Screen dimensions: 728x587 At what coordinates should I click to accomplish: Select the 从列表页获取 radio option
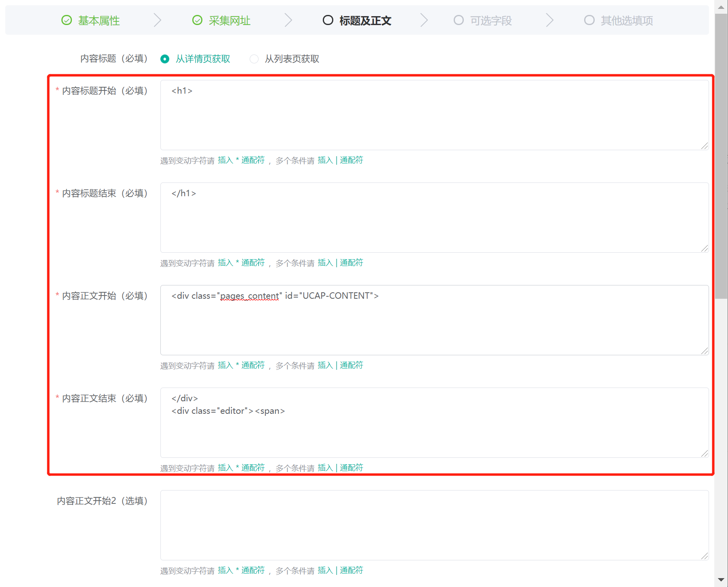[254, 59]
